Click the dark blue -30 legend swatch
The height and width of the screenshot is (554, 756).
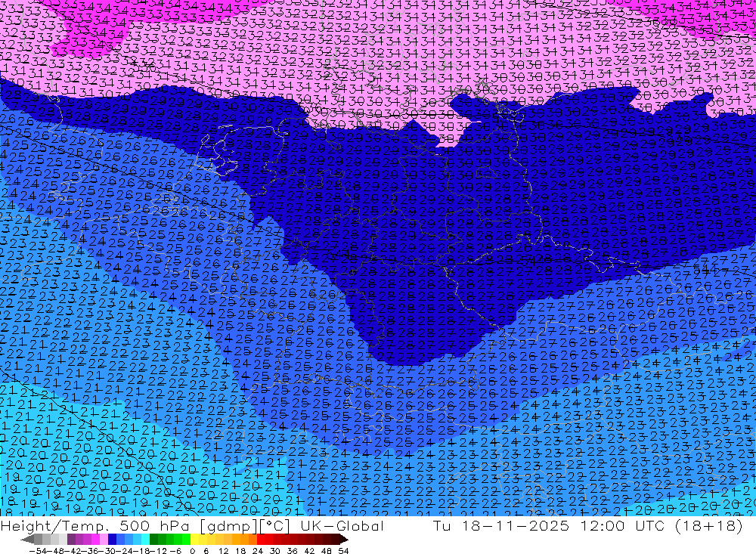coord(112,540)
